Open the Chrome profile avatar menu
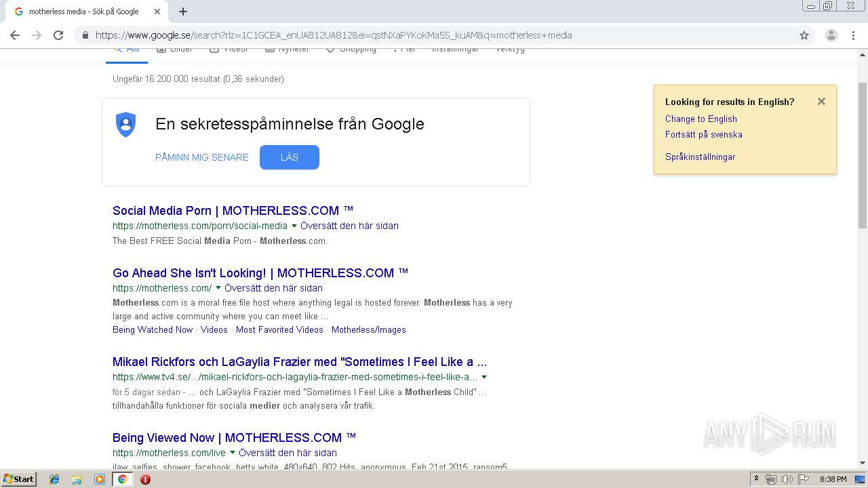 point(831,35)
